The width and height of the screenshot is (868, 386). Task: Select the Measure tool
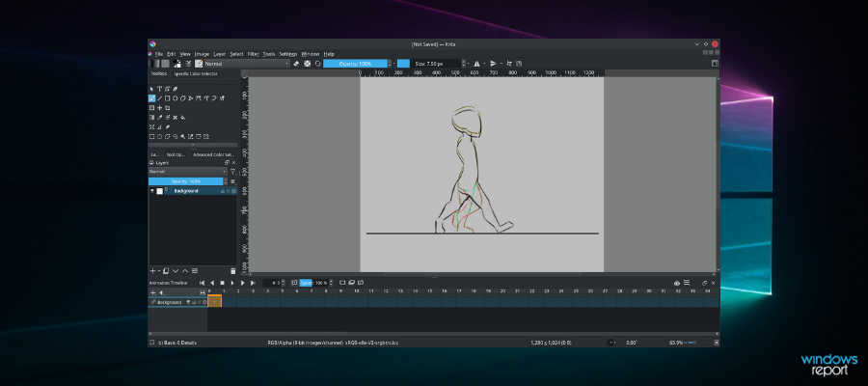[x=159, y=126]
